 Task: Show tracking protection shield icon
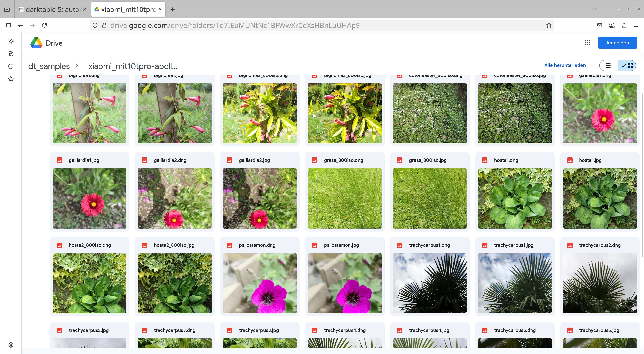[x=95, y=25]
